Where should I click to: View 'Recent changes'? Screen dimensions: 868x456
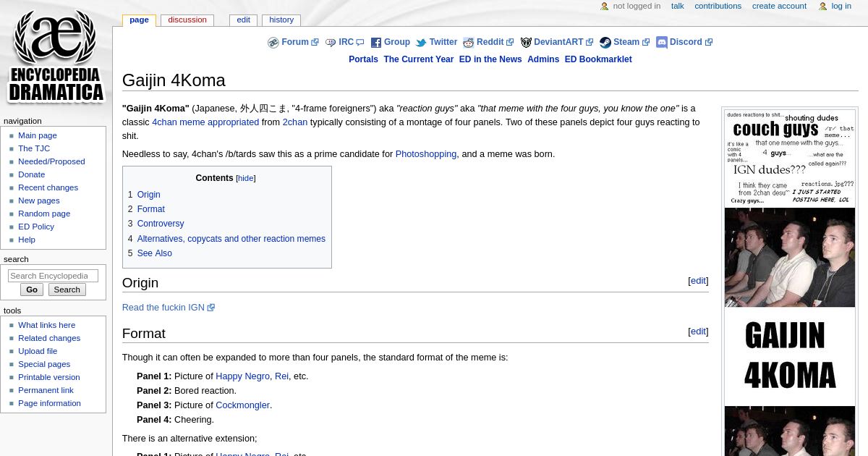[x=48, y=187]
